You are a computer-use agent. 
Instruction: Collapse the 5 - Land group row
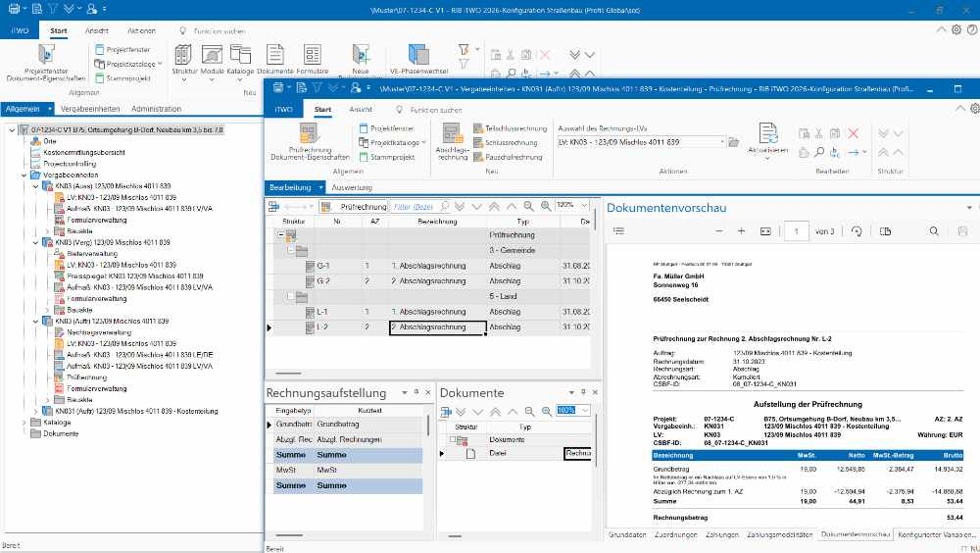tap(291, 296)
